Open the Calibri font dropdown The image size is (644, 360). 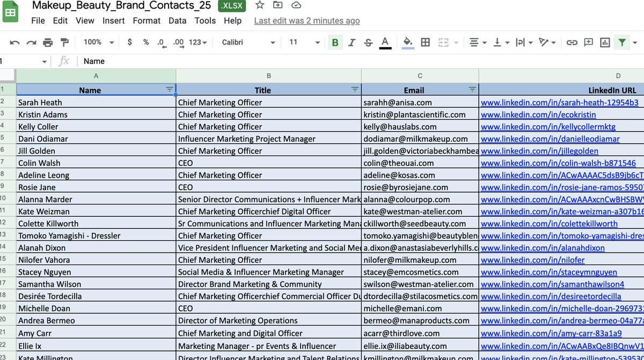(x=248, y=42)
